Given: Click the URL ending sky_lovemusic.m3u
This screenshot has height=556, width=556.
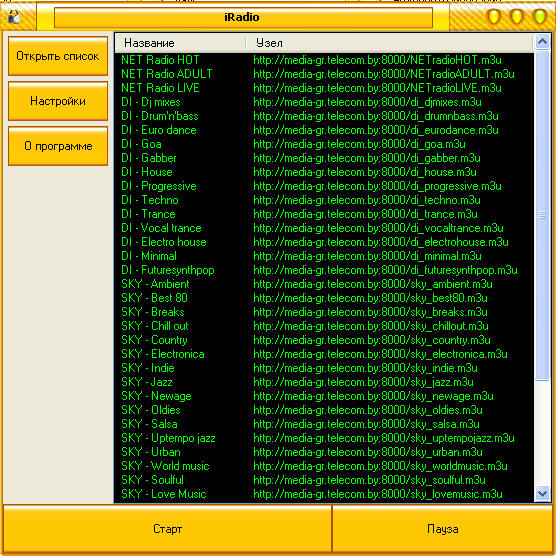Looking at the screenshot, I should 378,494.
